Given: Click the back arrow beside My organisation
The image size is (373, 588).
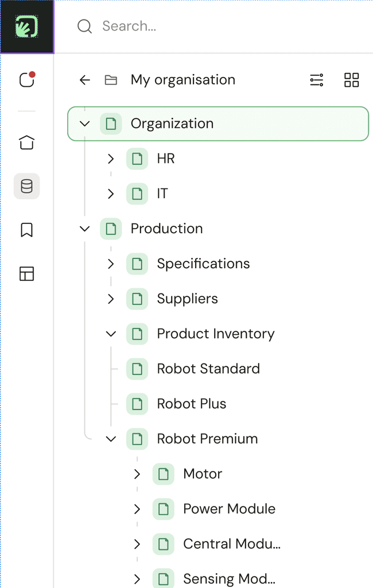Looking at the screenshot, I should [x=85, y=80].
